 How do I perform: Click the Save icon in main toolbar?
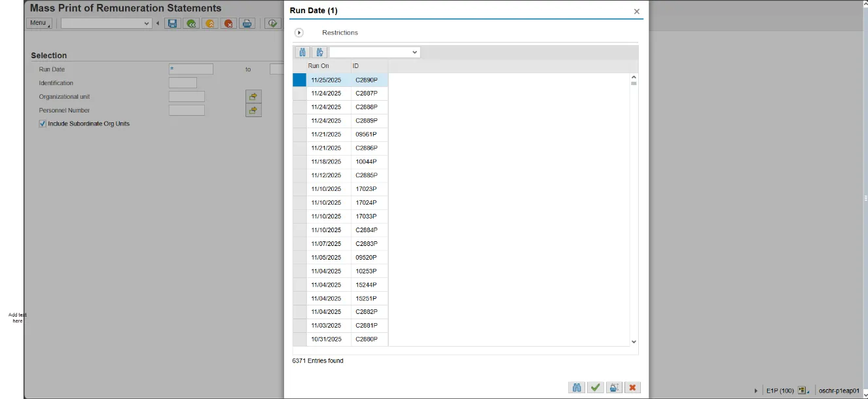point(172,24)
